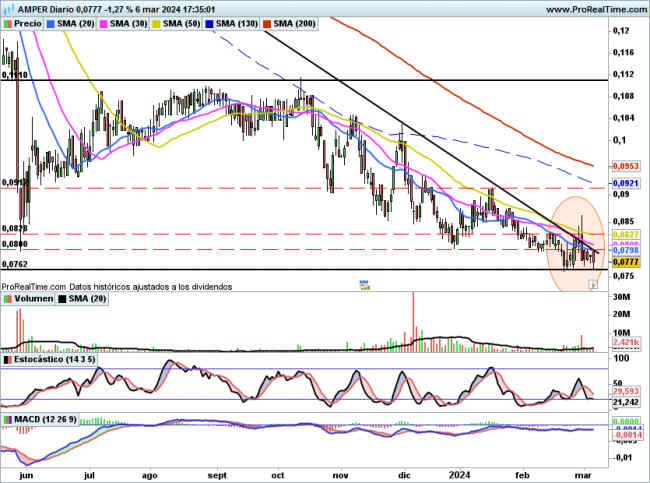Viewport: 650px width, 483px height.
Task: Click the mar label on time axis
Action: (x=583, y=475)
